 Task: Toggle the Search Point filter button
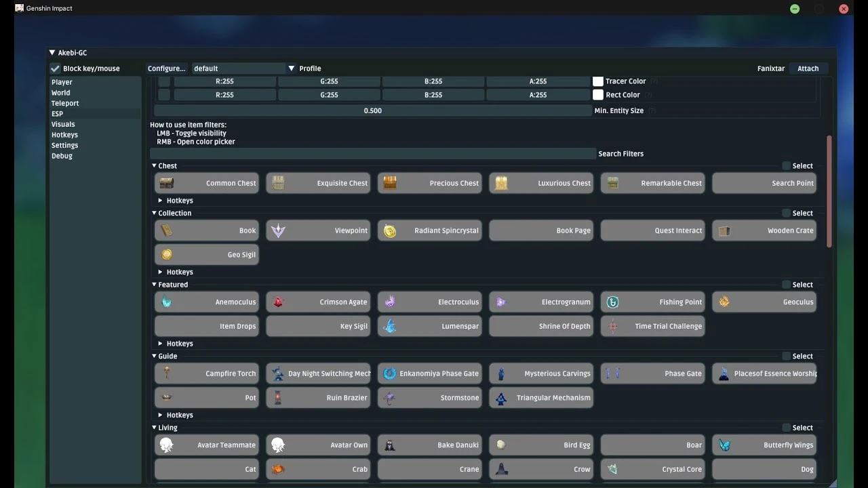click(764, 183)
